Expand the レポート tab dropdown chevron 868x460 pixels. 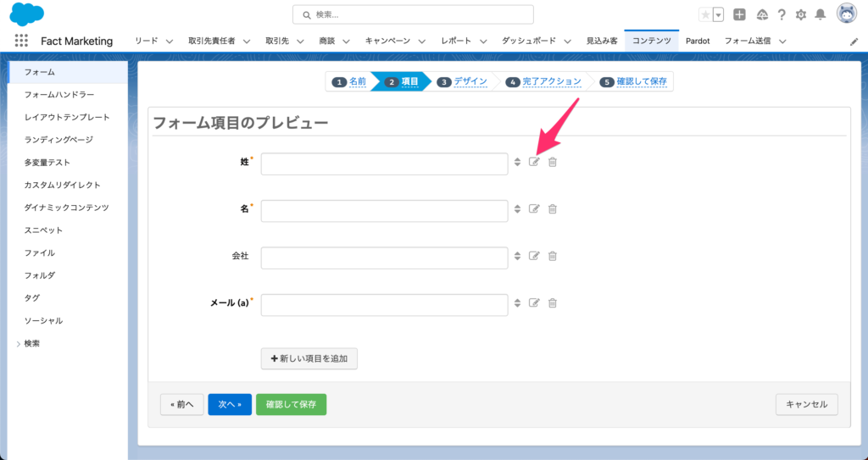(x=482, y=41)
